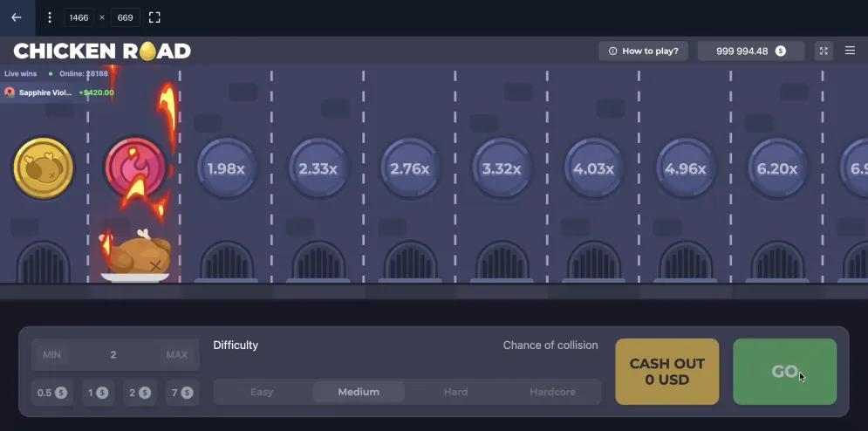
Task: Click the sewer grate under 6.20x
Action: coord(778,262)
